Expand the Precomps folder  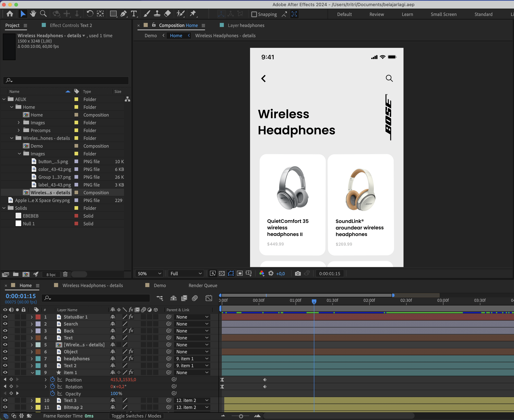tap(19, 130)
